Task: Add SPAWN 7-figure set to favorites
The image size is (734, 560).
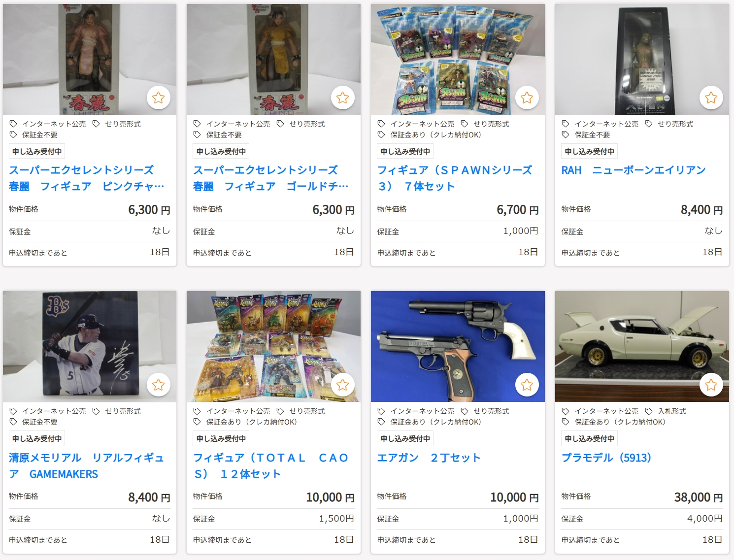Action: (527, 98)
